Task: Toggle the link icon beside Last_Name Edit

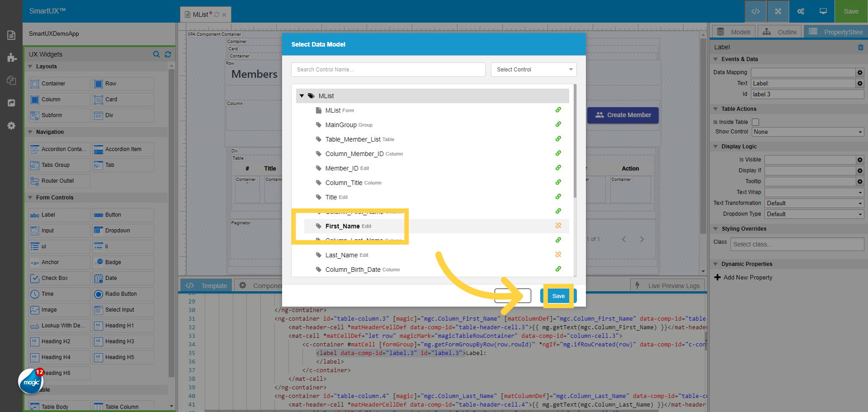Action: [x=558, y=255]
